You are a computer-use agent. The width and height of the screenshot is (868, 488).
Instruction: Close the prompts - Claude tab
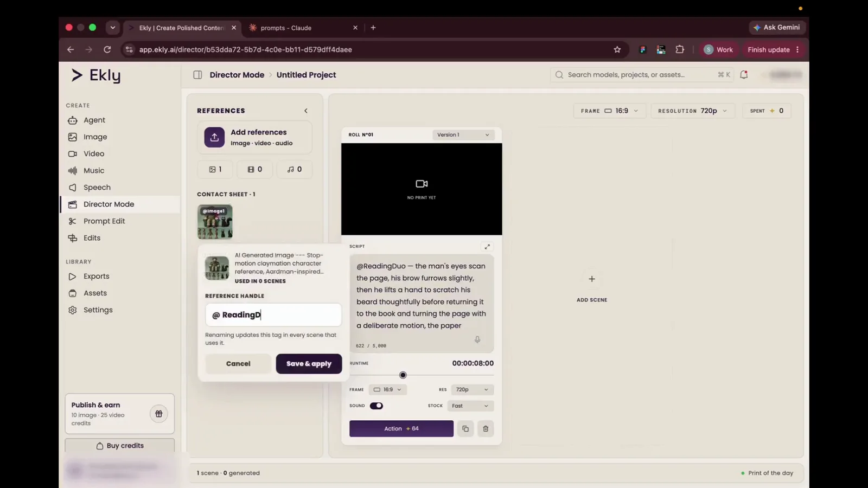point(355,28)
